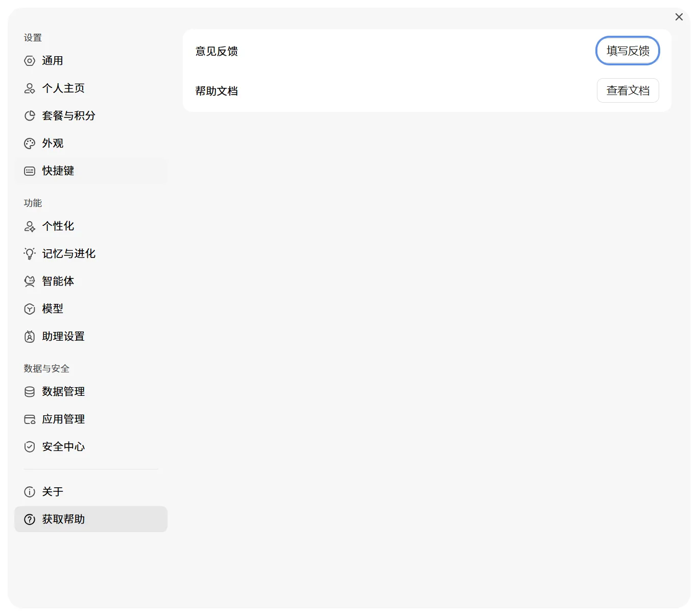Image resolution: width=698 pixels, height=616 pixels.
Task: Click the pie chart icon beside 套餐与积分
Action: coord(30,116)
